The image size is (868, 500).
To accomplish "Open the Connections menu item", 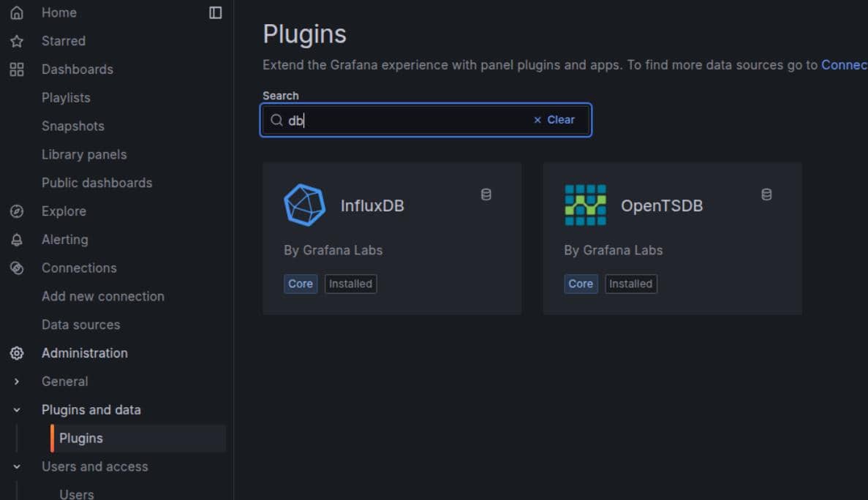I will click(79, 268).
